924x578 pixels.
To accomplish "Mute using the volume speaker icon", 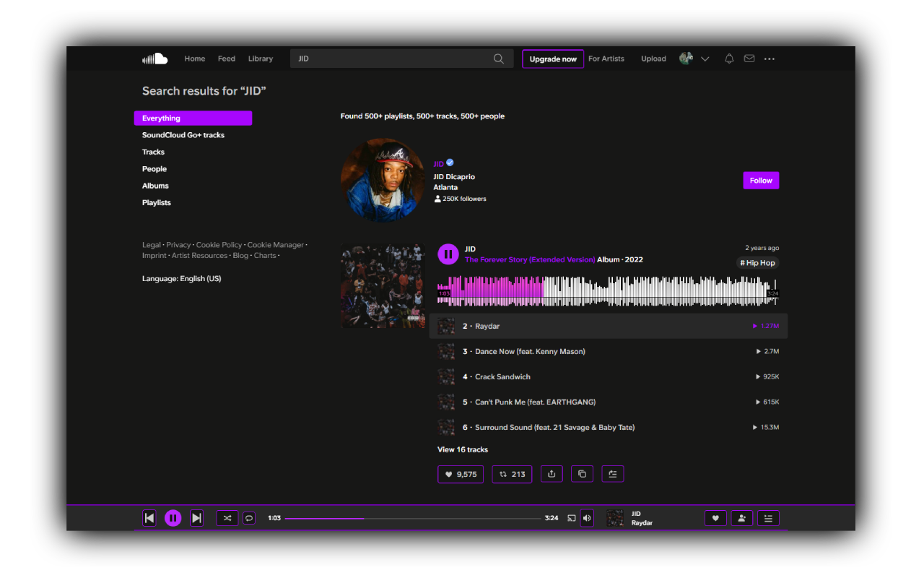I will (587, 517).
